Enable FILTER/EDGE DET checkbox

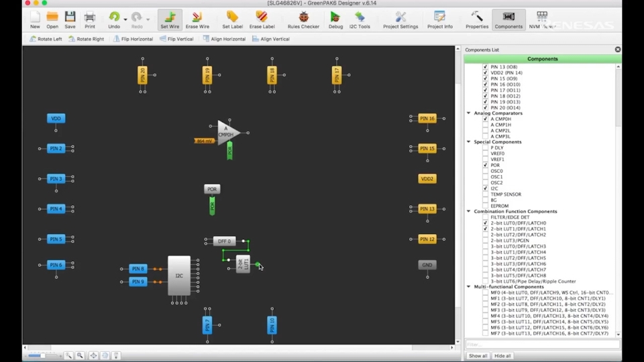(x=486, y=217)
